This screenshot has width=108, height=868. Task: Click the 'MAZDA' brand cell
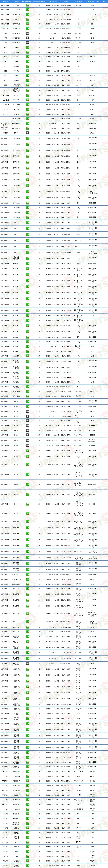pos(5,133)
